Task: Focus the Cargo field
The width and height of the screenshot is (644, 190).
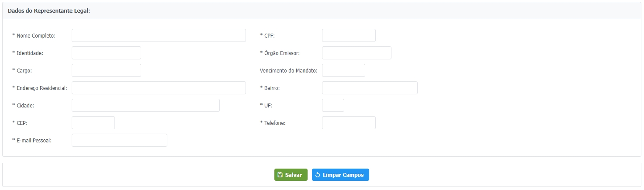Action: click(x=106, y=70)
